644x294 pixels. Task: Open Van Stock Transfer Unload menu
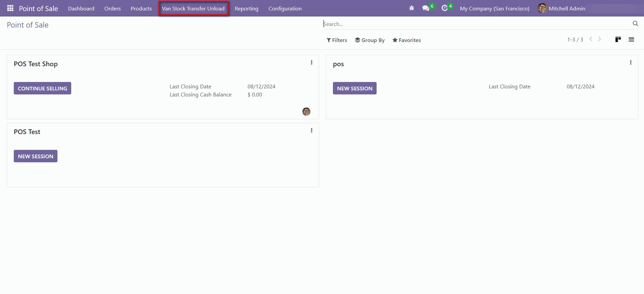(193, 8)
